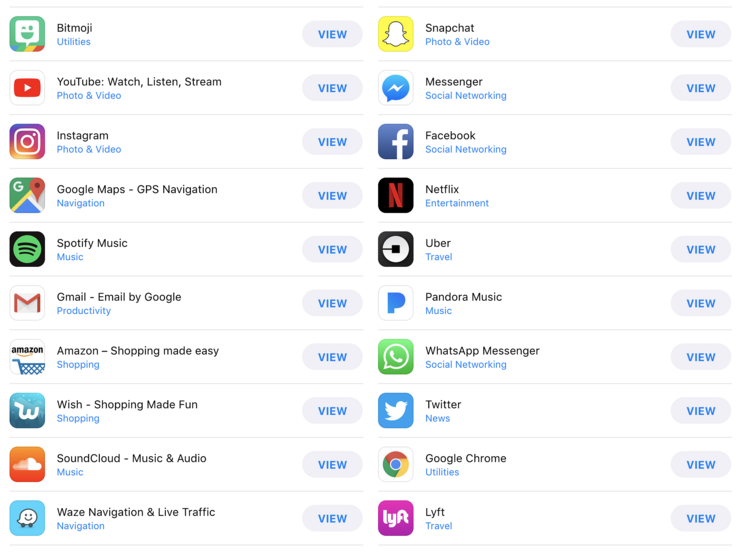Image resolution: width=740 pixels, height=552 pixels.
Task: Click VIEW next to Uber
Action: pyautogui.click(x=701, y=250)
